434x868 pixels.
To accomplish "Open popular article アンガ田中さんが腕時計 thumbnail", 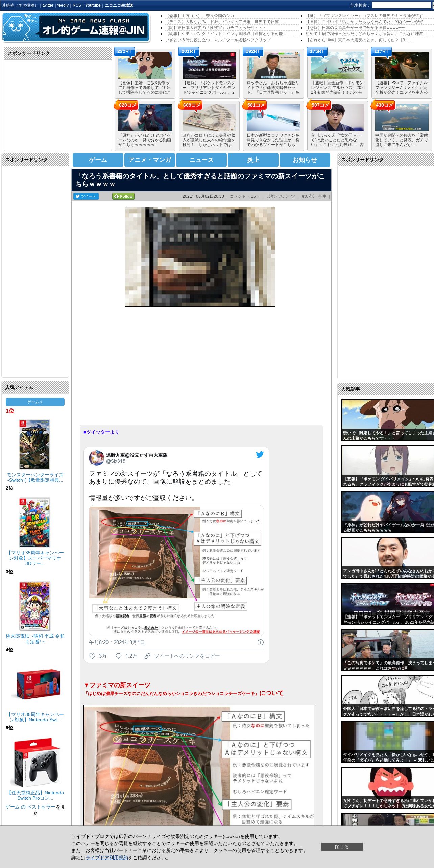I will coord(388,558).
